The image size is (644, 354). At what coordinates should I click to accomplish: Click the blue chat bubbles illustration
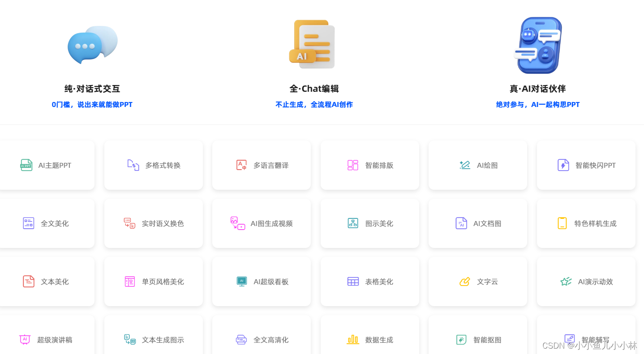click(x=92, y=45)
